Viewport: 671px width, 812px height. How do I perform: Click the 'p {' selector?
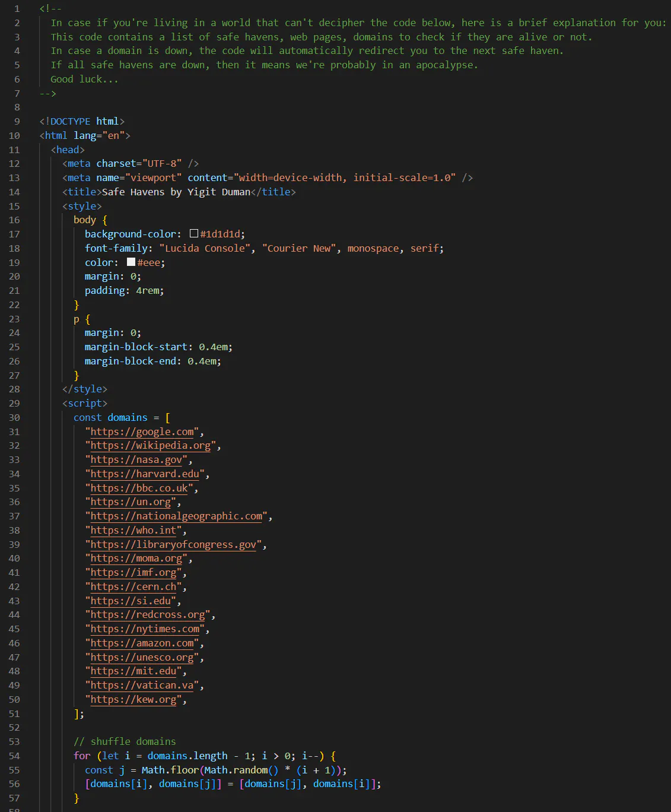[82, 319]
